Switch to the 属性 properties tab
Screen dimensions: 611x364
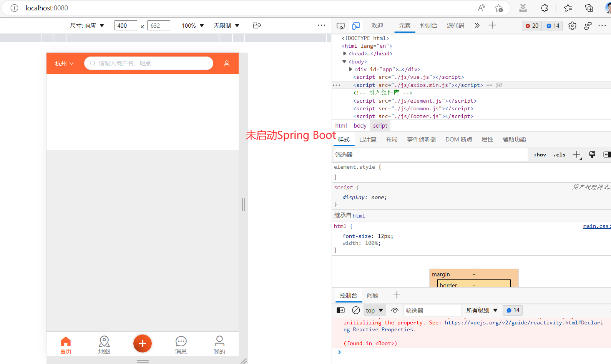coord(487,139)
